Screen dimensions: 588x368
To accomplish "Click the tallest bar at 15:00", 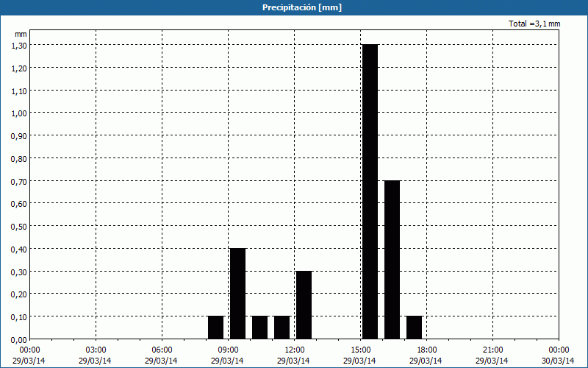I will tap(370, 192).
